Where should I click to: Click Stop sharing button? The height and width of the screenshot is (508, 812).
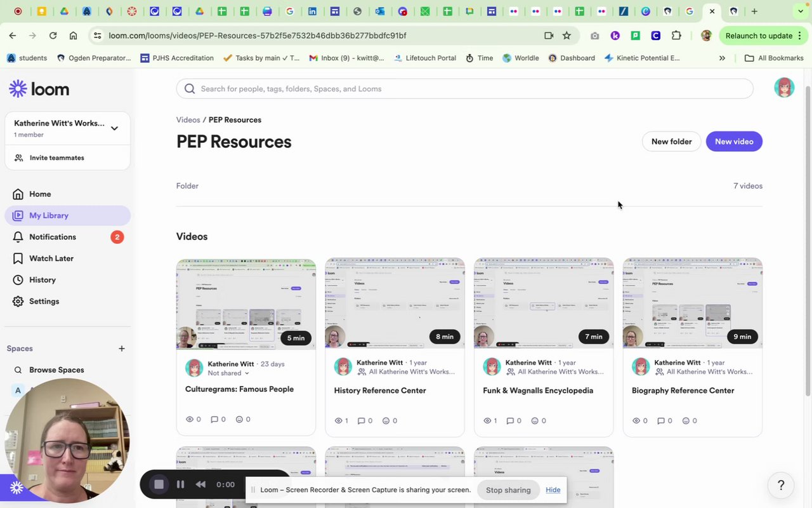(508, 490)
